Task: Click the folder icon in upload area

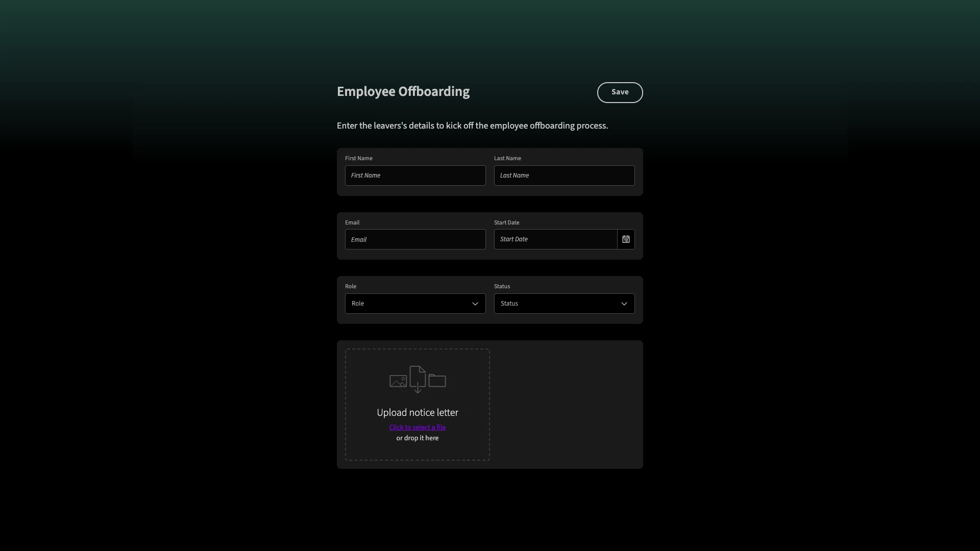Action: pos(437,381)
